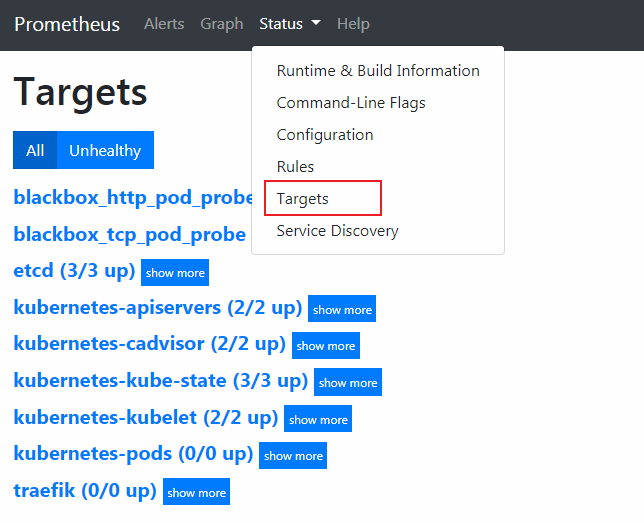
Task: Click the Prometheus brand link
Action: [x=67, y=24]
